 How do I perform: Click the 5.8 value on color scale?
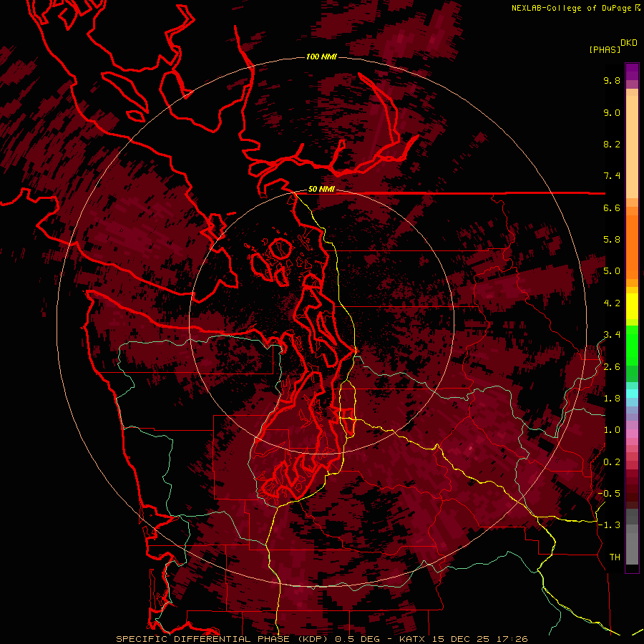[x=612, y=240]
